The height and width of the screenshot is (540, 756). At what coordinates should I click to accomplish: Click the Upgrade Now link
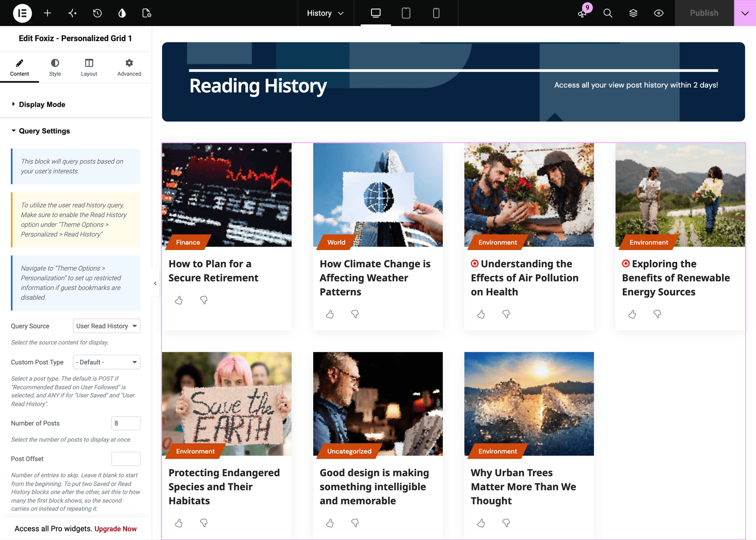point(115,529)
